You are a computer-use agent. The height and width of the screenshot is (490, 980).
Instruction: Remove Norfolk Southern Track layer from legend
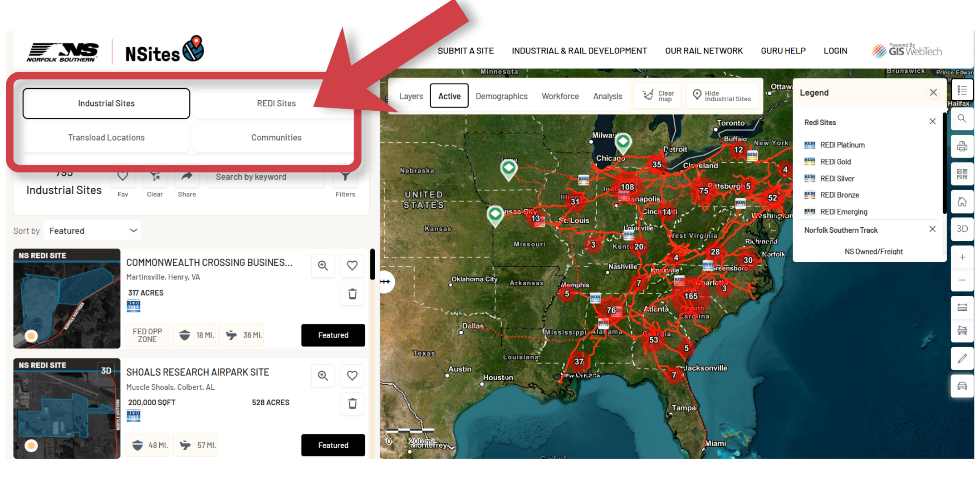(932, 229)
